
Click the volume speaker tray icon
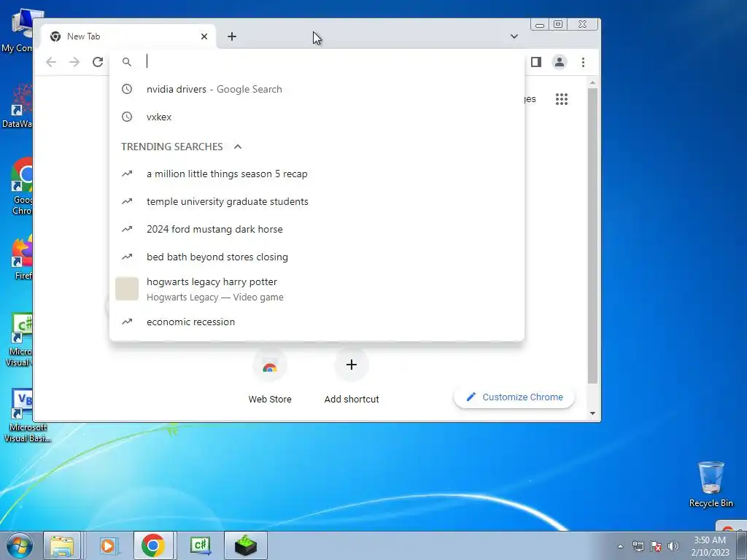(673, 546)
